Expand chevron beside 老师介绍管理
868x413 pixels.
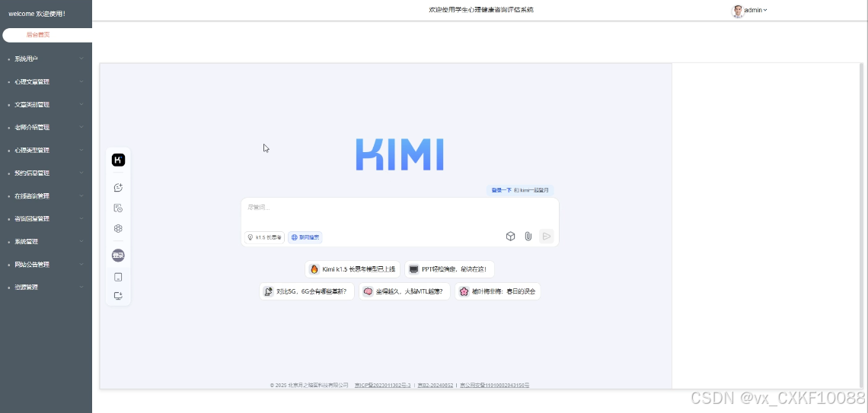[81, 127]
